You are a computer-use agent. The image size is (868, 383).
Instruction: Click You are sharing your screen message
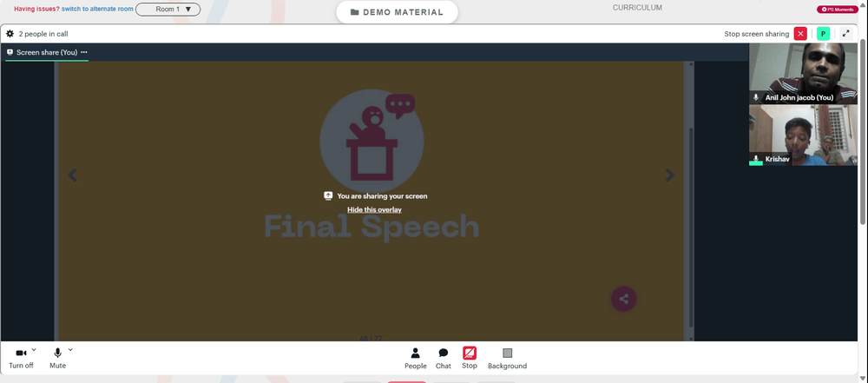pos(382,195)
